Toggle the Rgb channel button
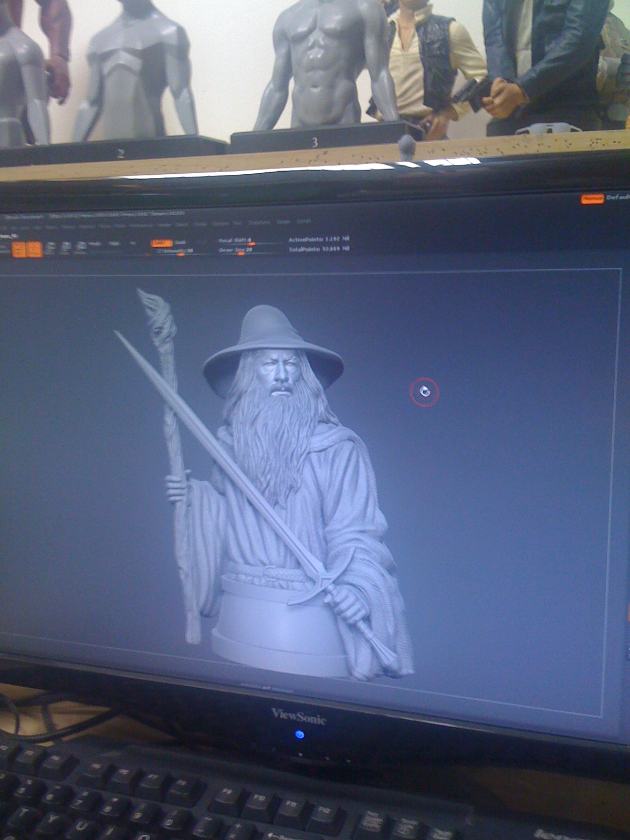Viewport: 630px width, 840px height. point(113,244)
